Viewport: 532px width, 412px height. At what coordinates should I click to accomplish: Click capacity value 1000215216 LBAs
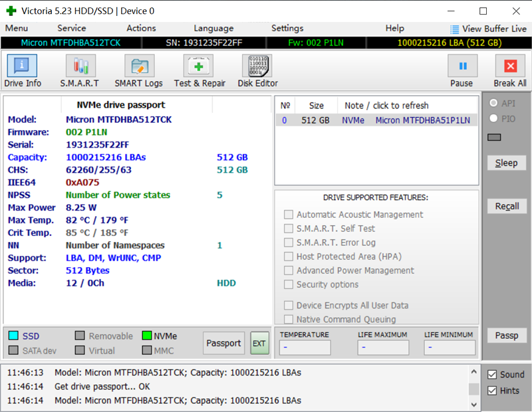click(106, 157)
